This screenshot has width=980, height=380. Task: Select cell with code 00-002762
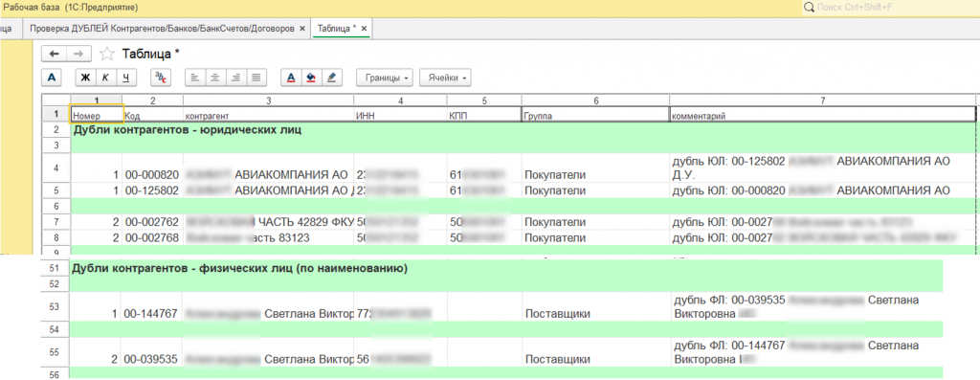coord(152,222)
